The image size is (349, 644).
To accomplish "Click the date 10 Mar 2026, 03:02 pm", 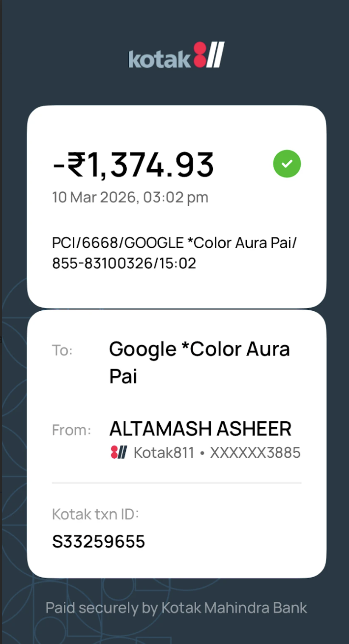I will (130, 197).
